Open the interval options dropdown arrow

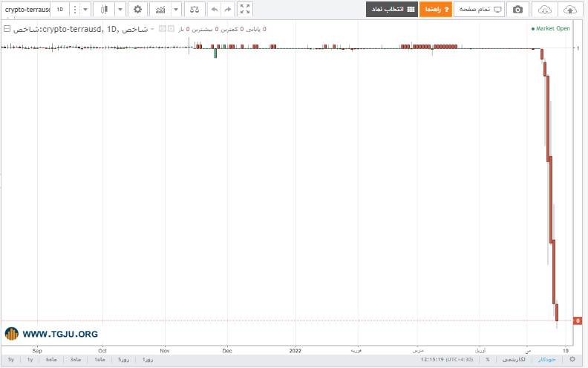85,10
